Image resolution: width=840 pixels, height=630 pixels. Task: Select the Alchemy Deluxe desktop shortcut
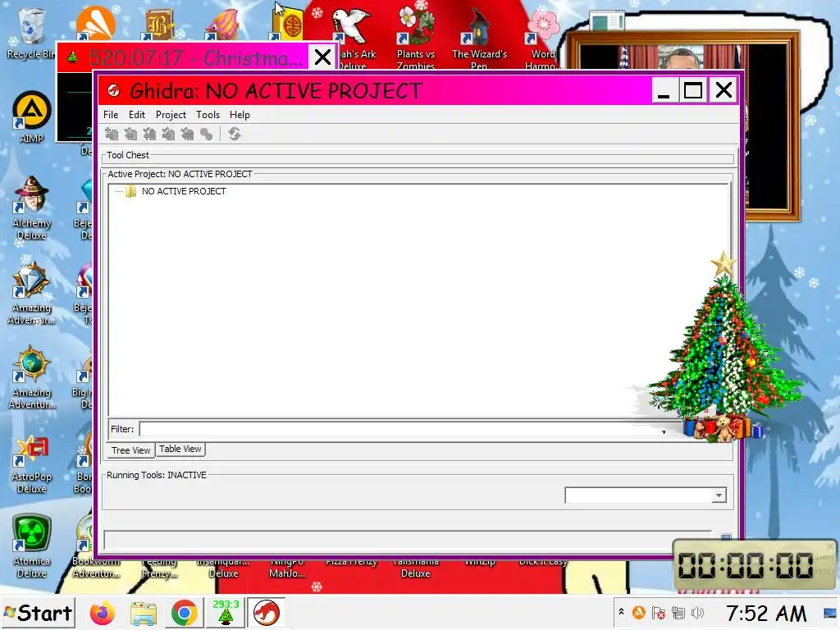click(32, 208)
